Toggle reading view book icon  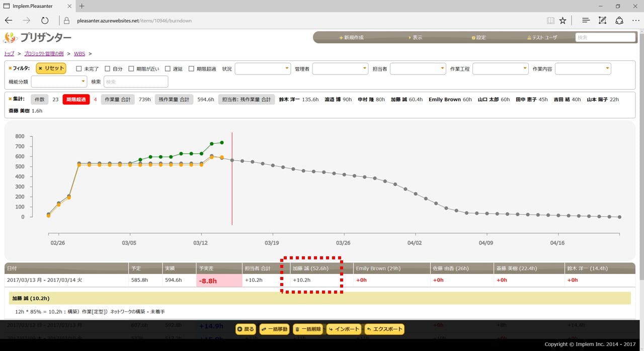pos(550,21)
